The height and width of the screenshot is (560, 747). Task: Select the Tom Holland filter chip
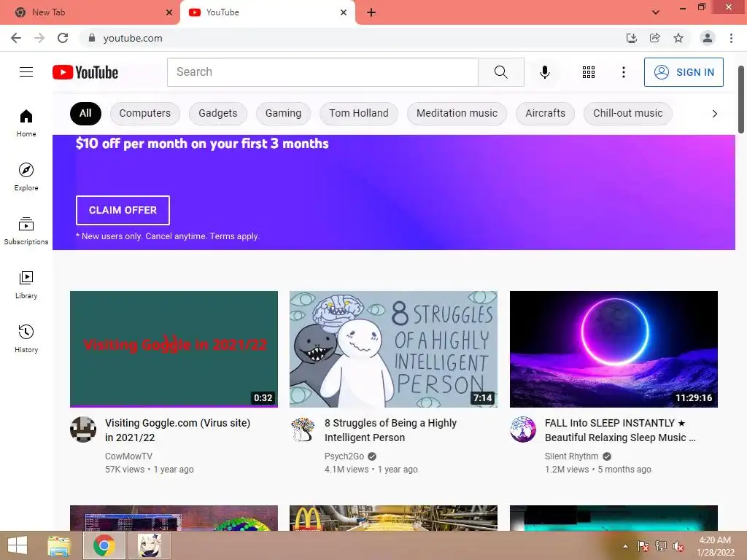pos(359,113)
